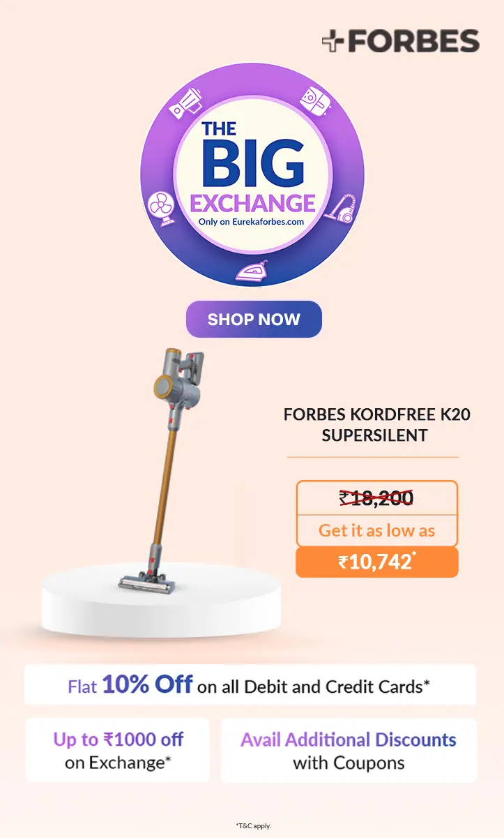Click the Shop Now button
The image size is (504, 838).
[x=254, y=320]
